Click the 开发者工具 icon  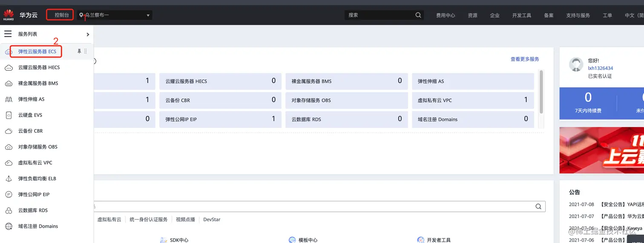[x=421, y=240]
